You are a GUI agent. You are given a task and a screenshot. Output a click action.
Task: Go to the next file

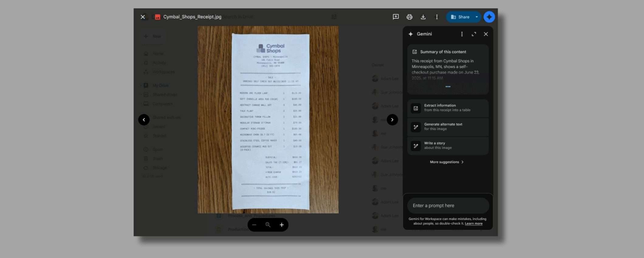(x=392, y=120)
